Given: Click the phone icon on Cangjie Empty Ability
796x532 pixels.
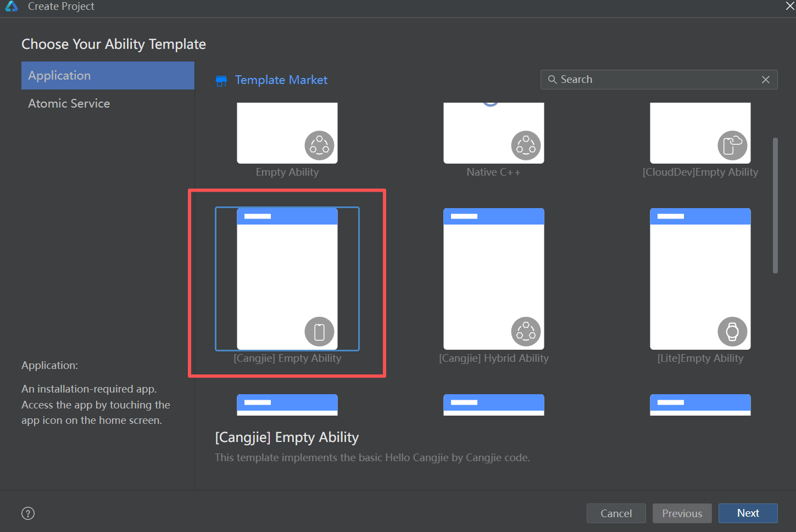Looking at the screenshot, I should [320, 332].
